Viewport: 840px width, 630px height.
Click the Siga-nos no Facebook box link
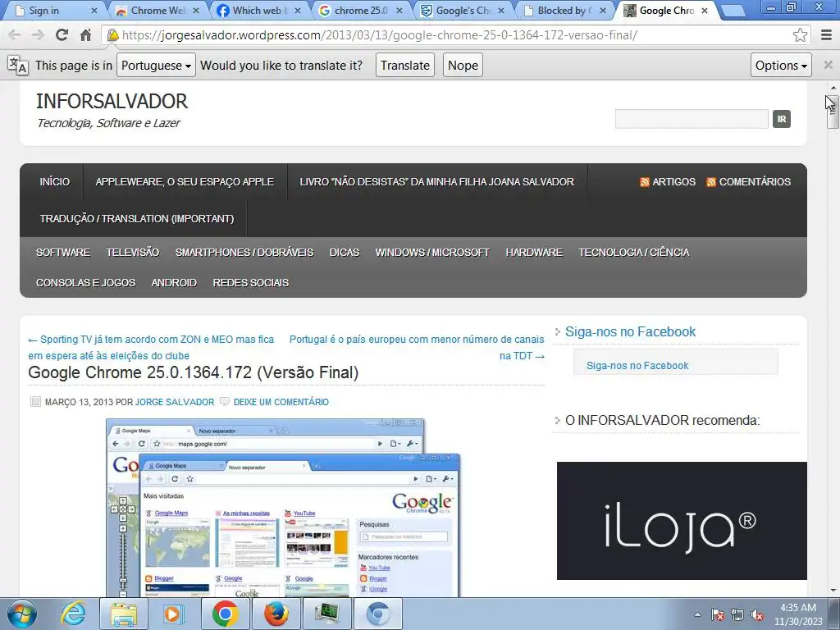pyautogui.click(x=637, y=365)
